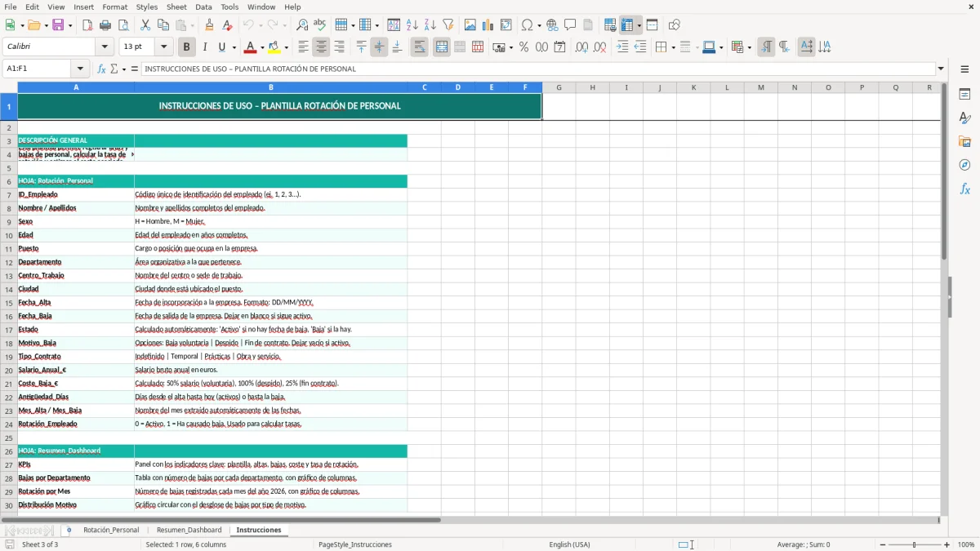Toggle Wrap Text
980x551 pixels.
pyautogui.click(x=420, y=47)
